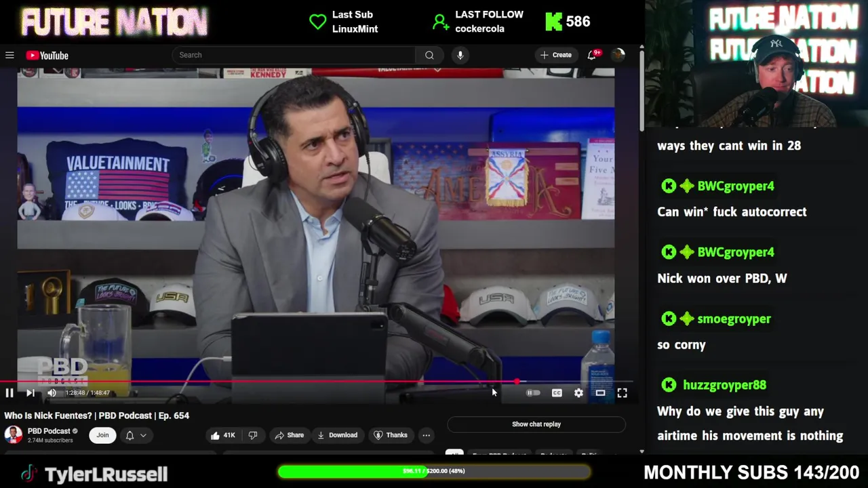Viewport: 868px width, 488px height.
Task: Click chat message "ways they cant win in 28"
Action: (729, 146)
